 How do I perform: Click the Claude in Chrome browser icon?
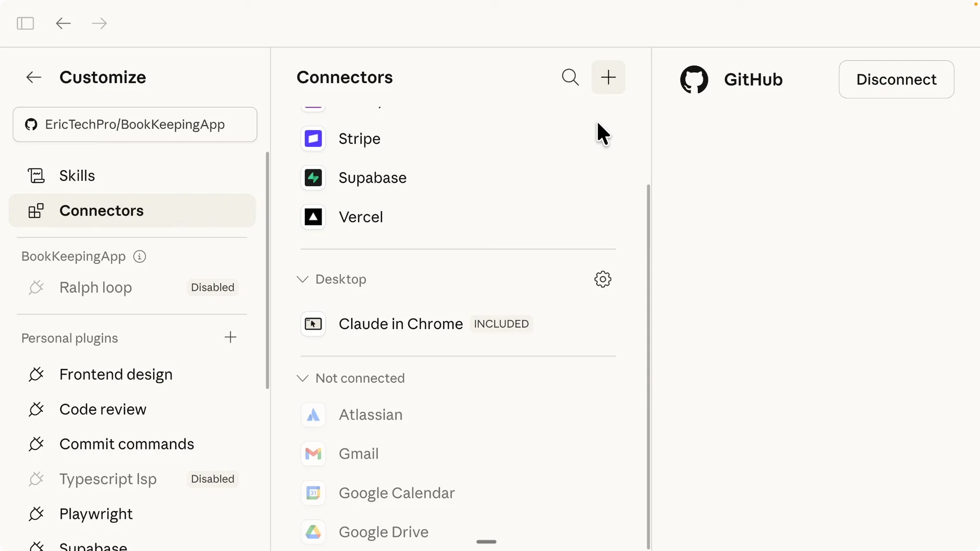pyautogui.click(x=313, y=324)
